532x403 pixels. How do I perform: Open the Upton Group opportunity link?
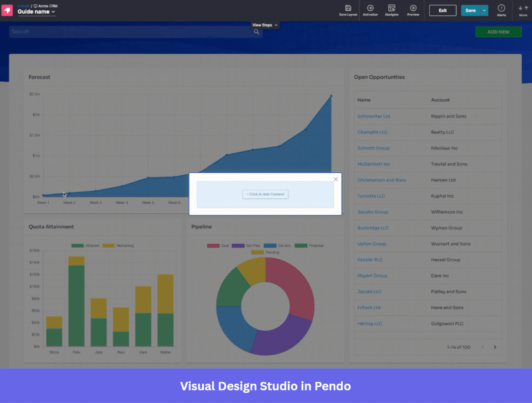pos(372,244)
